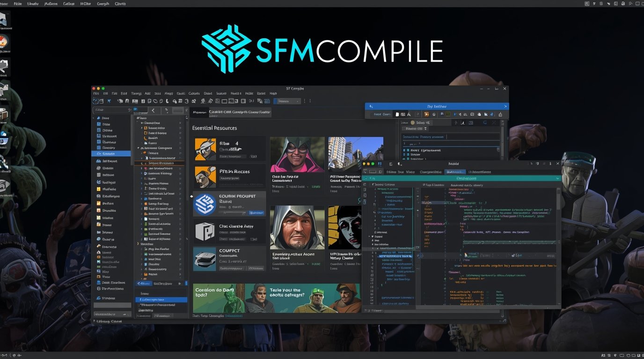The image size is (644, 359).
Task: Click the sidebar search field in main window
Action: (x=112, y=110)
